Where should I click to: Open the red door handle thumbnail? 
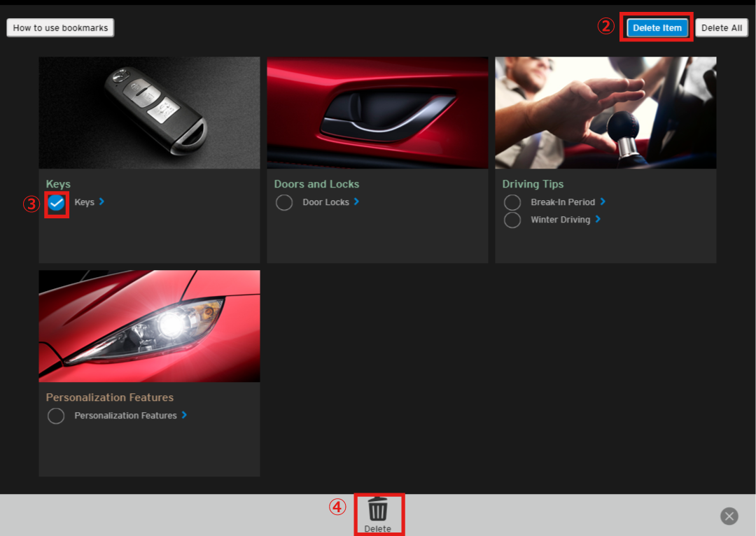click(x=377, y=113)
